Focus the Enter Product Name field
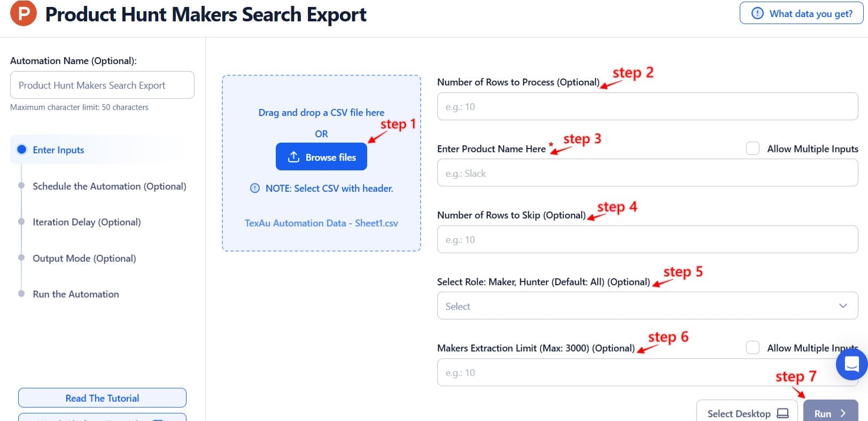The width and height of the screenshot is (868, 421). (647, 173)
